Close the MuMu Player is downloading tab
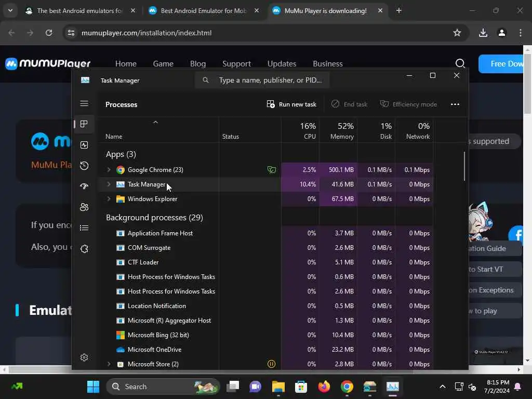 (380, 10)
